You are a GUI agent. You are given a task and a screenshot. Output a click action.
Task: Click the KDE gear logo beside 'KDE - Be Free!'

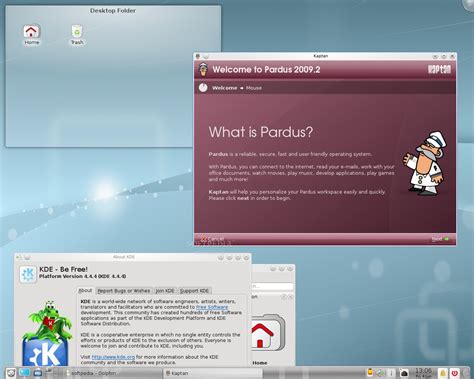click(x=28, y=274)
